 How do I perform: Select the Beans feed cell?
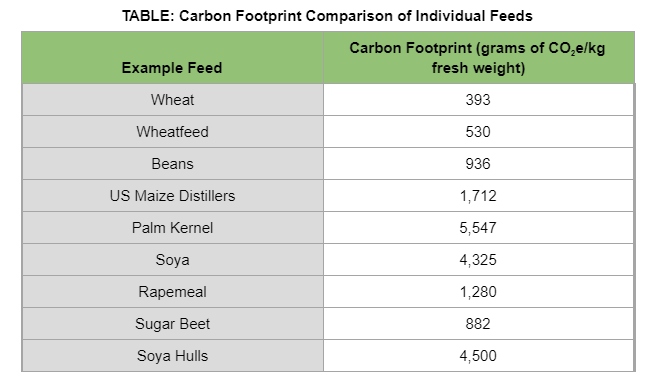172,164
